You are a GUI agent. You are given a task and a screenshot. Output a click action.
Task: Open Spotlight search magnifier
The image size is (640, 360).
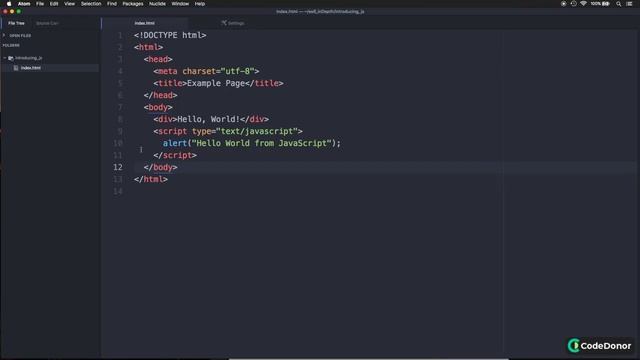pos(619,4)
